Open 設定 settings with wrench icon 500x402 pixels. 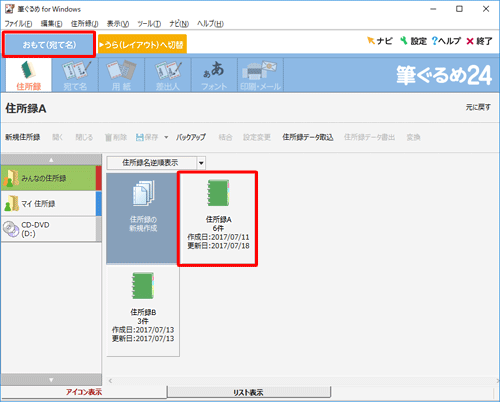tap(413, 41)
